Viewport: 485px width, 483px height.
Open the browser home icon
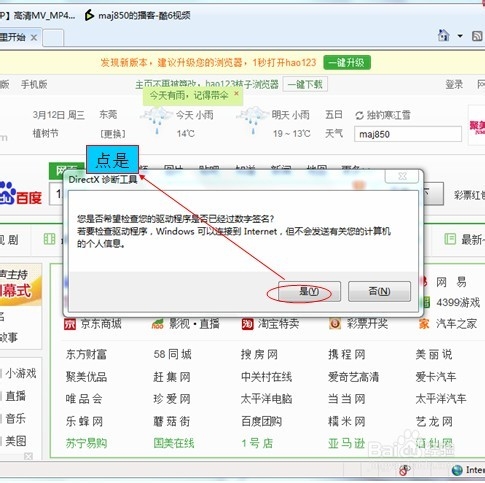point(444,35)
